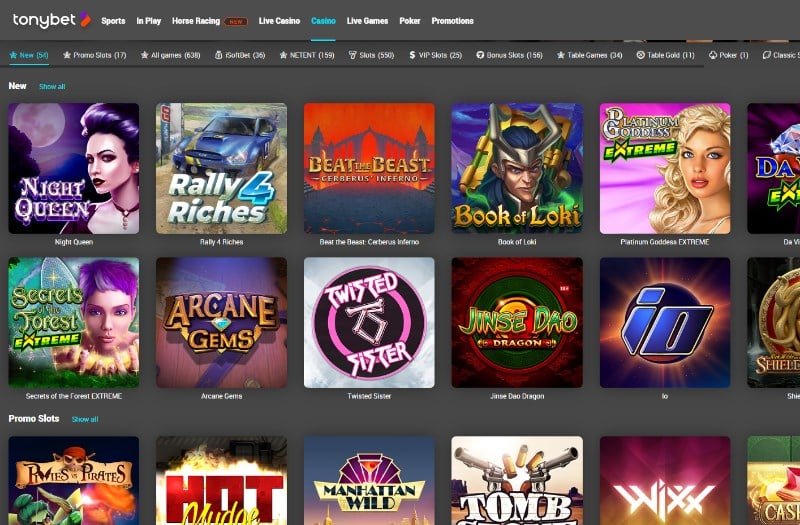Select the Poker (1) category tab
The width and height of the screenshot is (800, 525).
[x=729, y=55]
